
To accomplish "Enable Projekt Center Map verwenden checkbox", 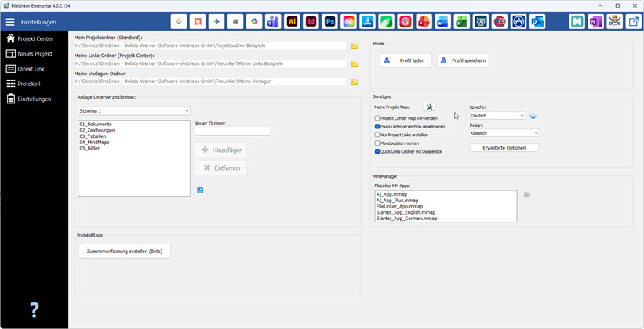I will (377, 118).
